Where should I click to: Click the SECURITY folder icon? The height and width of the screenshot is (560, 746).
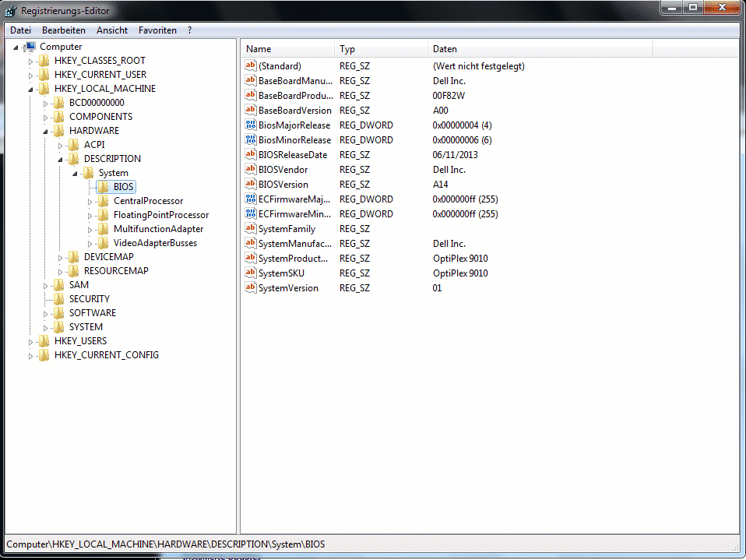[59, 299]
